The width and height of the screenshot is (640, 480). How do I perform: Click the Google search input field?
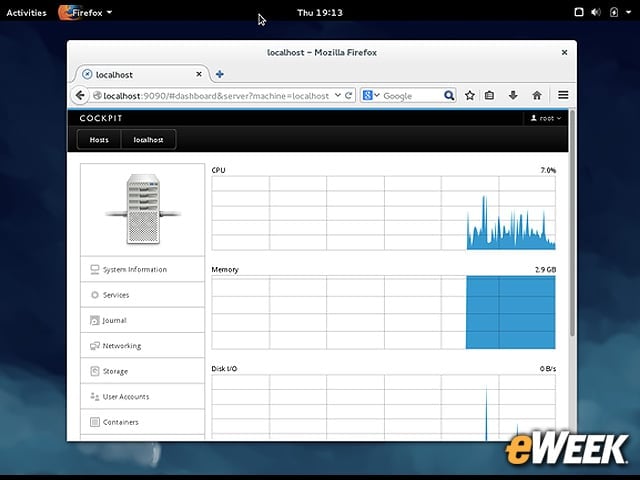coord(412,96)
